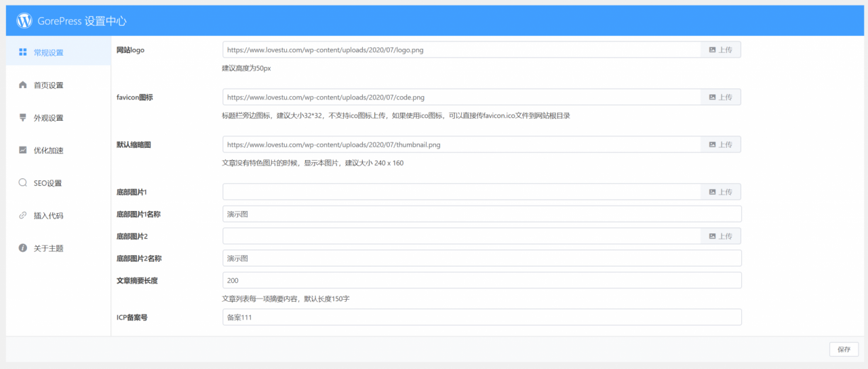Click the ICP备案号 text field

point(481,317)
